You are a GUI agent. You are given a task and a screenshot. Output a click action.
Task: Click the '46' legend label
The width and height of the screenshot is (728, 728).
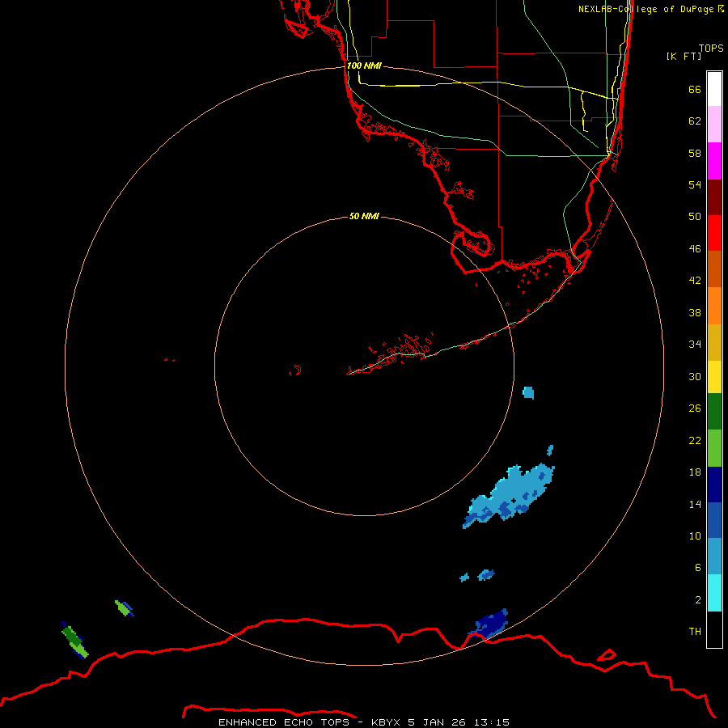coord(695,249)
